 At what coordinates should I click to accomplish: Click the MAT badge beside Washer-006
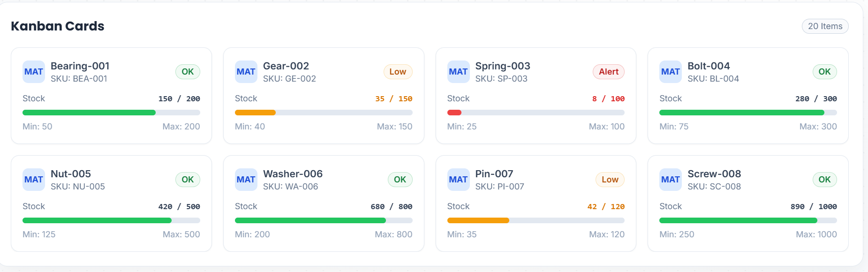click(246, 180)
